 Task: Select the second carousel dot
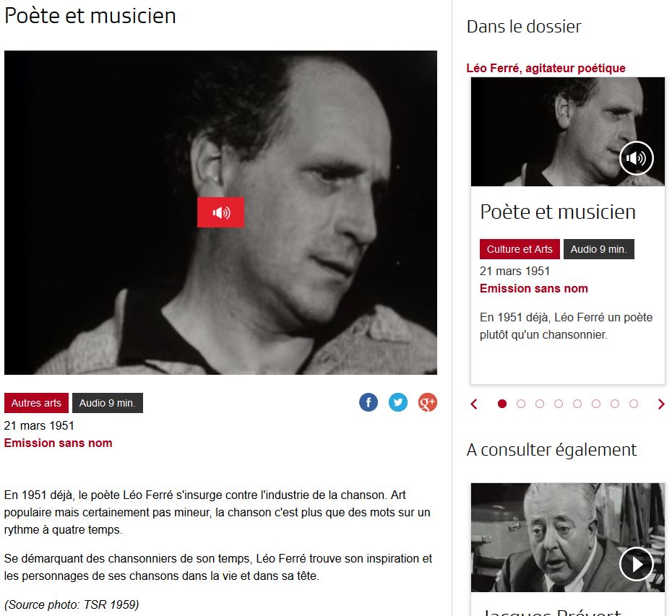(x=521, y=404)
